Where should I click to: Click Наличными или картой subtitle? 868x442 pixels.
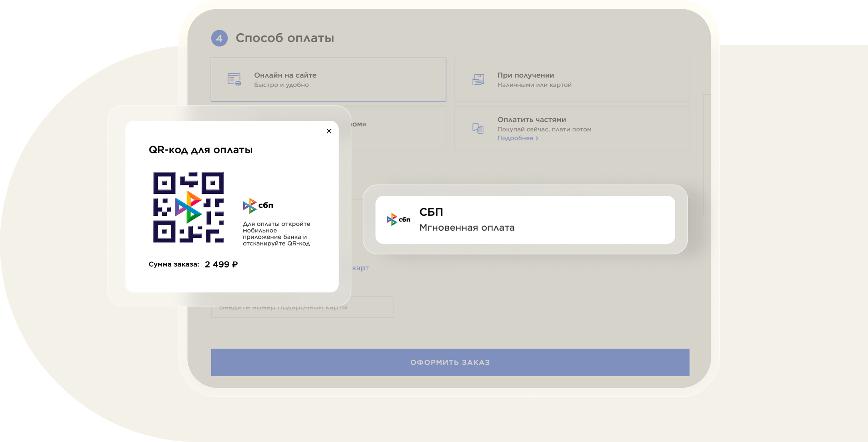pos(534,85)
